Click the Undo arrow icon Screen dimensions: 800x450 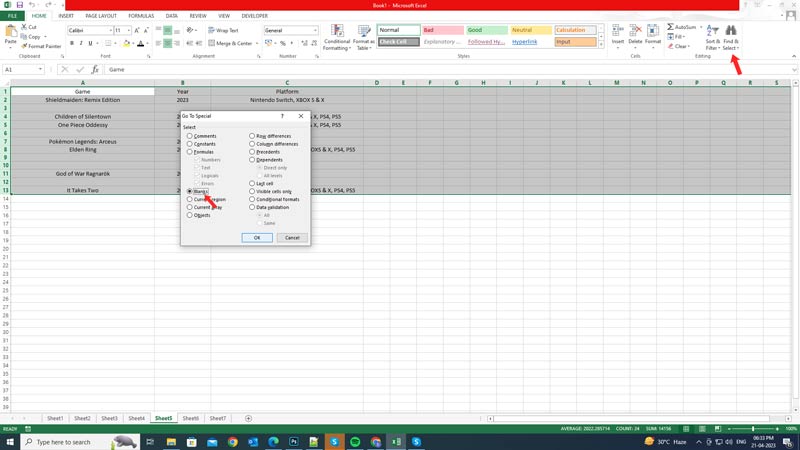(x=32, y=5)
